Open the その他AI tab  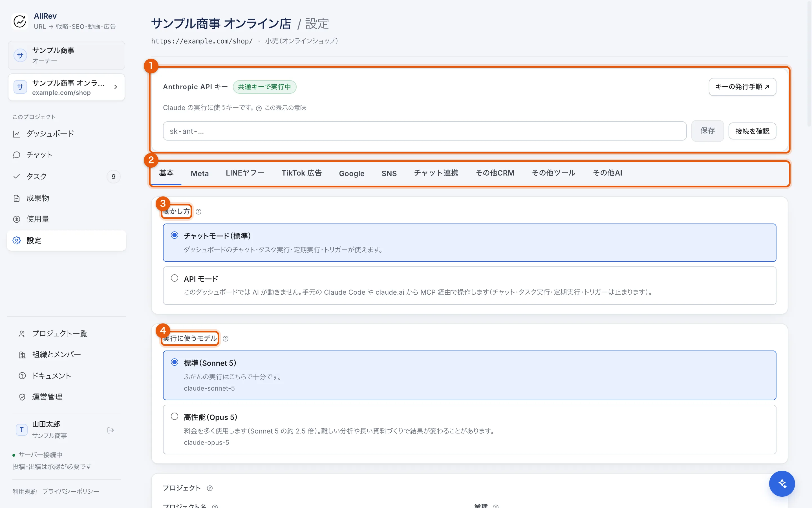607,173
